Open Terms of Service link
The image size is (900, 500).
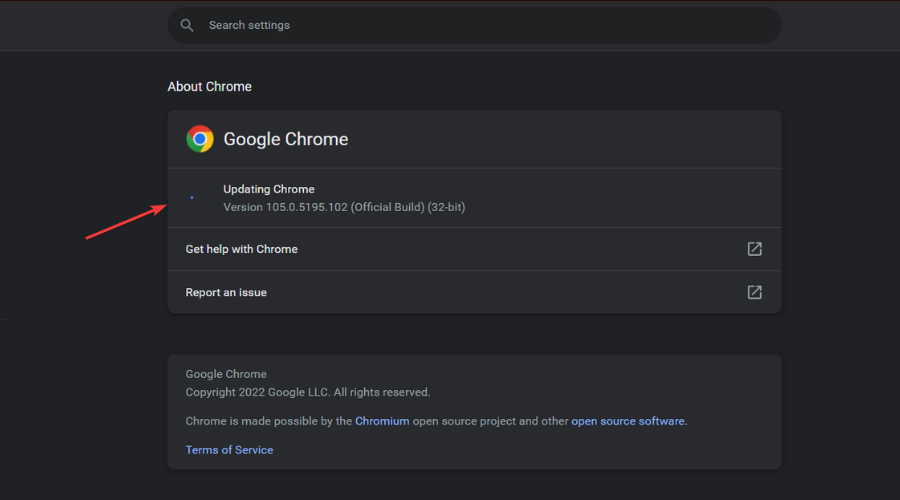(x=229, y=450)
